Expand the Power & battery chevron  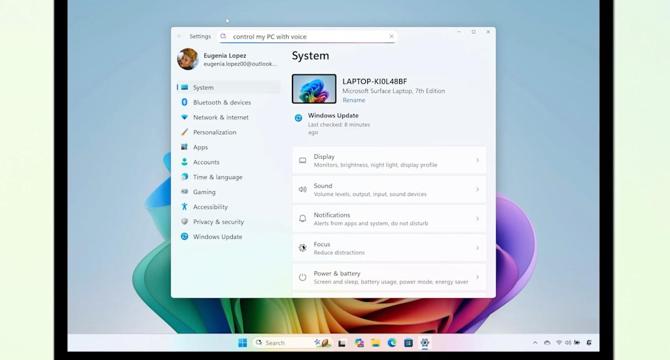point(478,277)
